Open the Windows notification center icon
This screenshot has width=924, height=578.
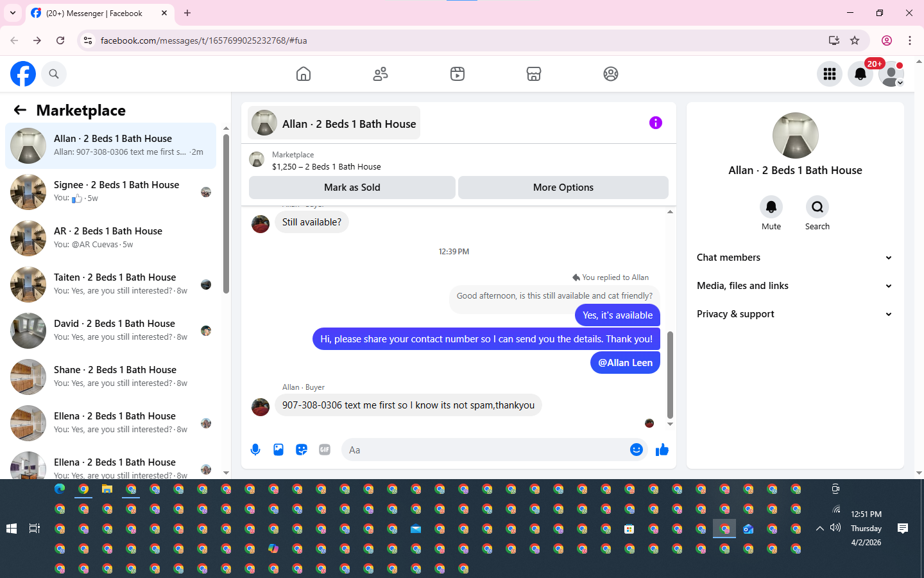(903, 529)
